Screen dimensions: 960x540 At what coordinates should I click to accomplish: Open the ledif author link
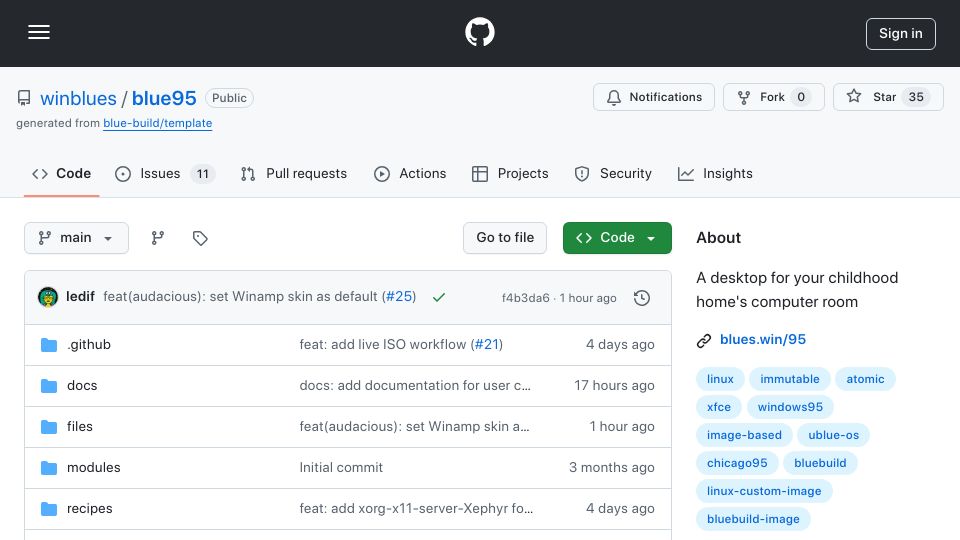(80, 297)
